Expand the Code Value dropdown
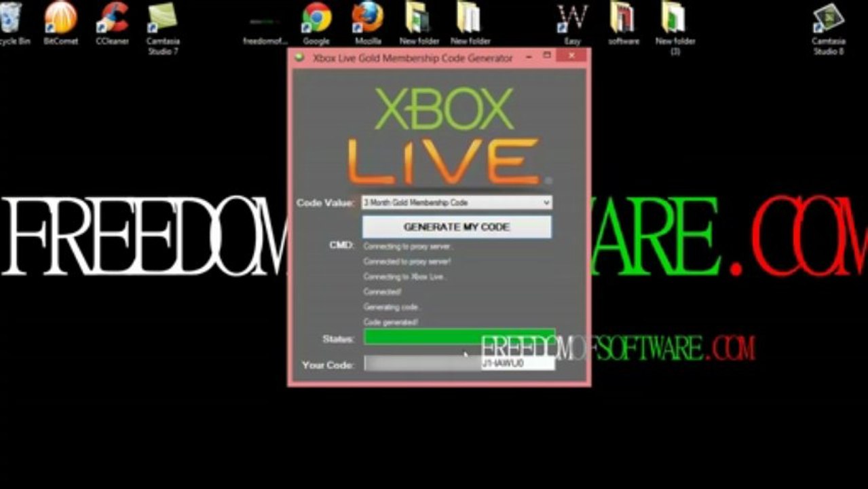 pos(546,202)
